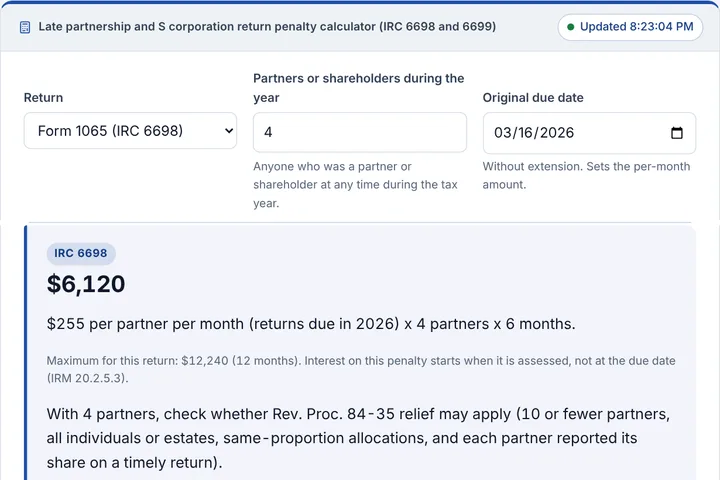The width and height of the screenshot is (720, 480).
Task: Click the 'Maximum for this return: $12,240' note
Action: coord(361,369)
